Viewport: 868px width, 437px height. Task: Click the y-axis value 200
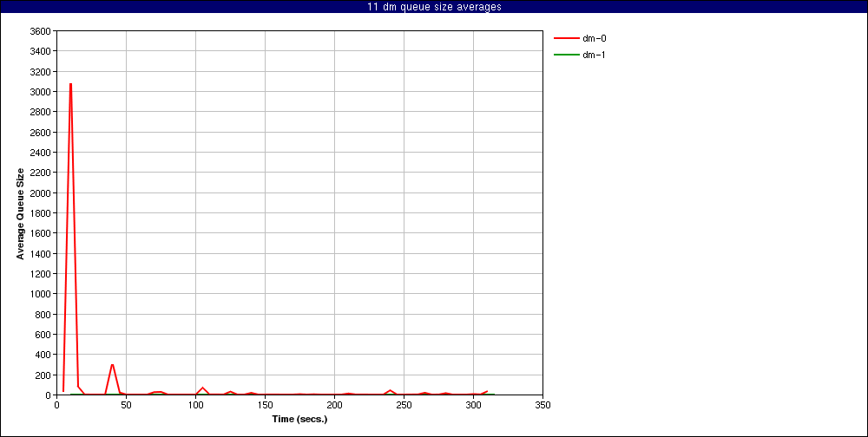tap(43, 375)
